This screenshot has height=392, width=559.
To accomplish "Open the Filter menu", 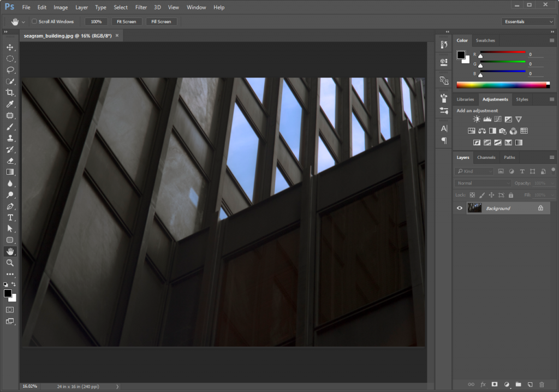I will pyautogui.click(x=141, y=8).
